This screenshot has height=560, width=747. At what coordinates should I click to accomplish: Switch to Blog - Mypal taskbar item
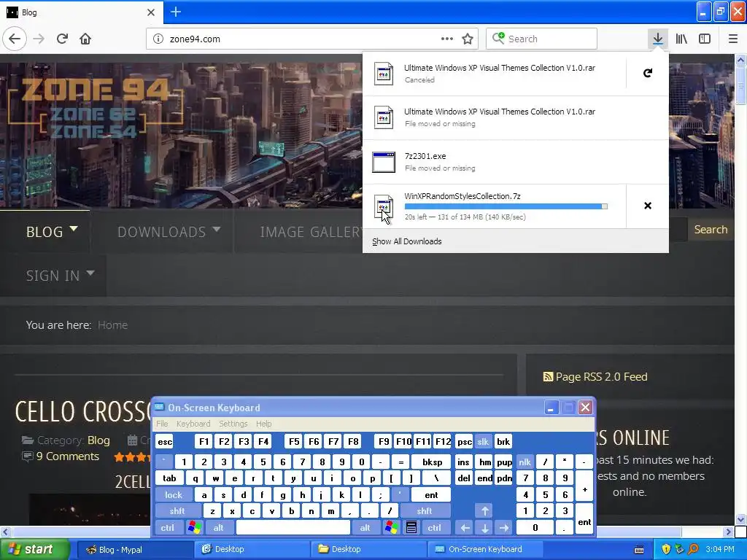(x=133, y=550)
